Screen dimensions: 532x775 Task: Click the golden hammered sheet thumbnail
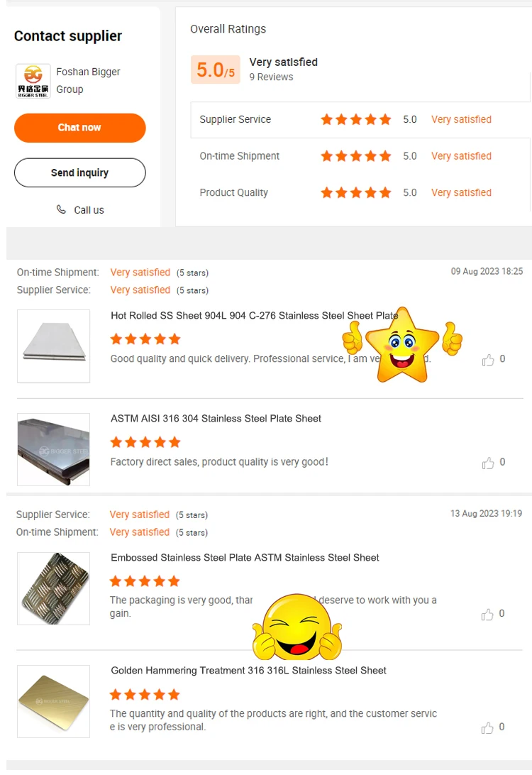[x=54, y=701]
